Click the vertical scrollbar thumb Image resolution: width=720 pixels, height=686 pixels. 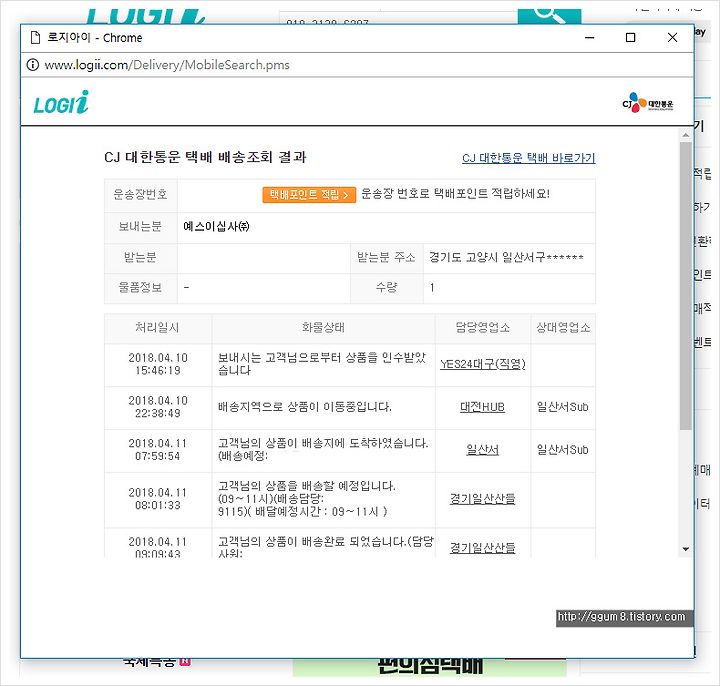pyautogui.click(x=686, y=286)
